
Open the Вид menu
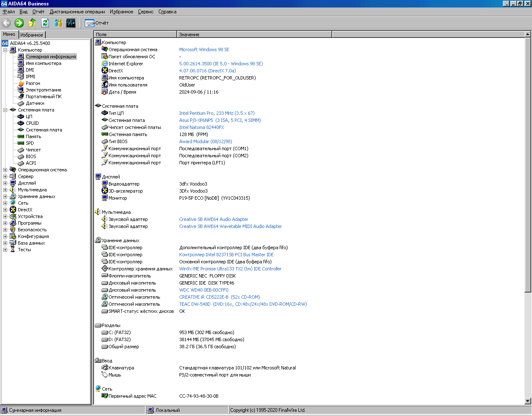click(23, 12)
